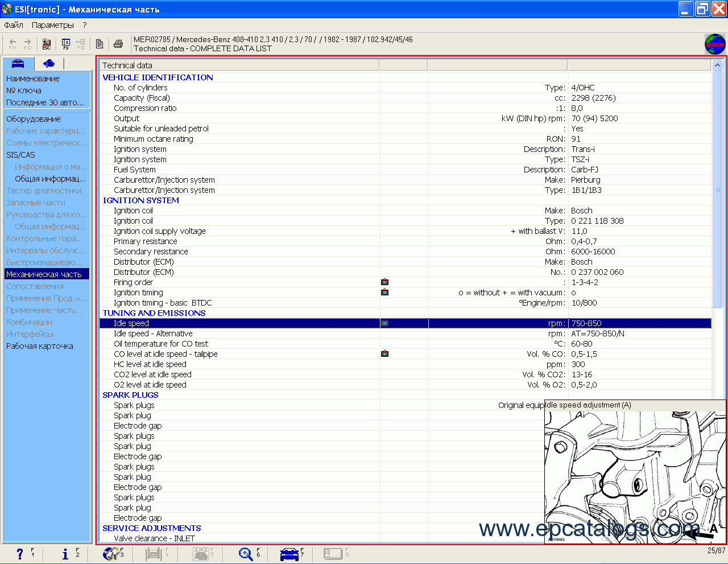The image size is (728, 564).
Task: Switch to the engine component tab
Action: click(49, 63)
